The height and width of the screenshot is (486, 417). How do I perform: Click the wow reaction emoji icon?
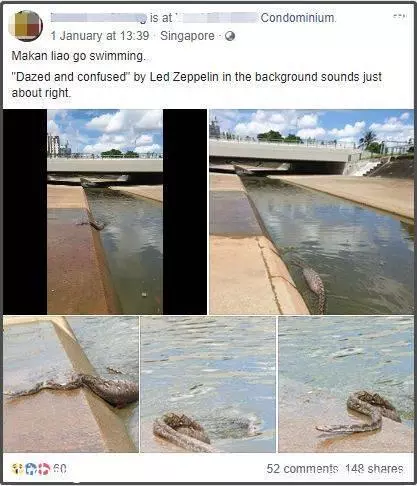pyautogui.click(x=17, y=469)
